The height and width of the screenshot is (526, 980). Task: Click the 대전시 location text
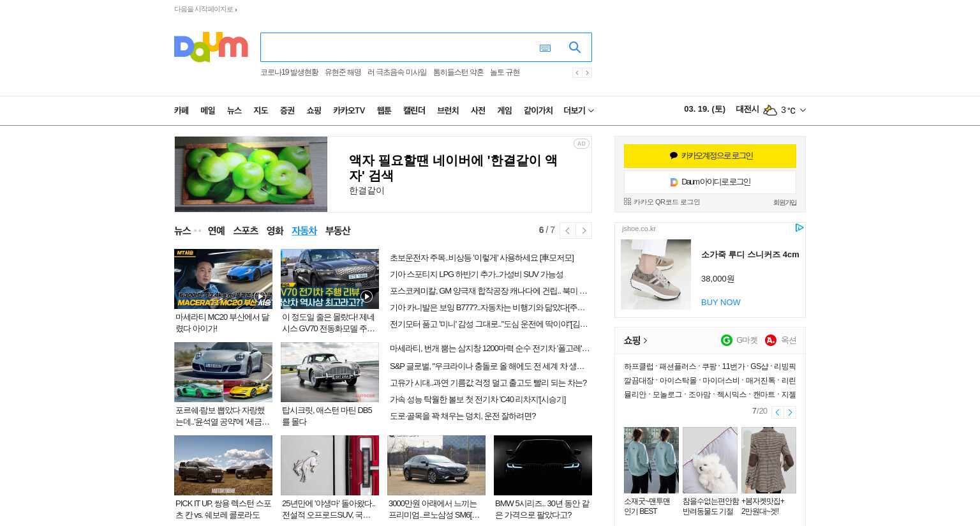(747, 109)
